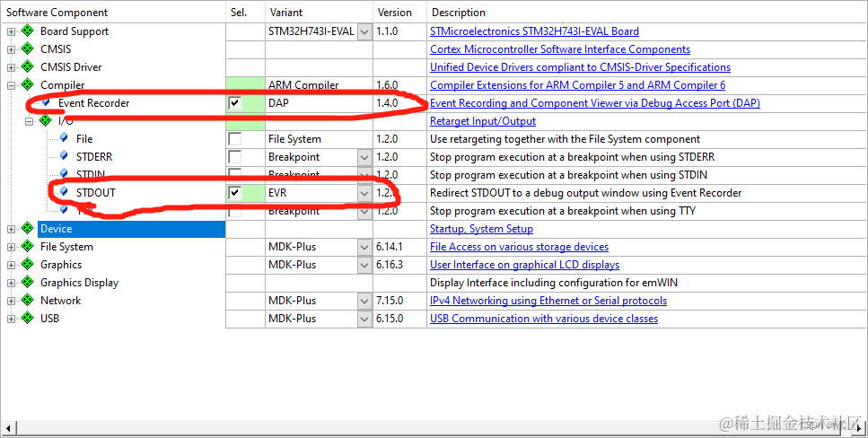Expand the CMSIS Driver tree node
868x438 pixels.
click(11, 67)
